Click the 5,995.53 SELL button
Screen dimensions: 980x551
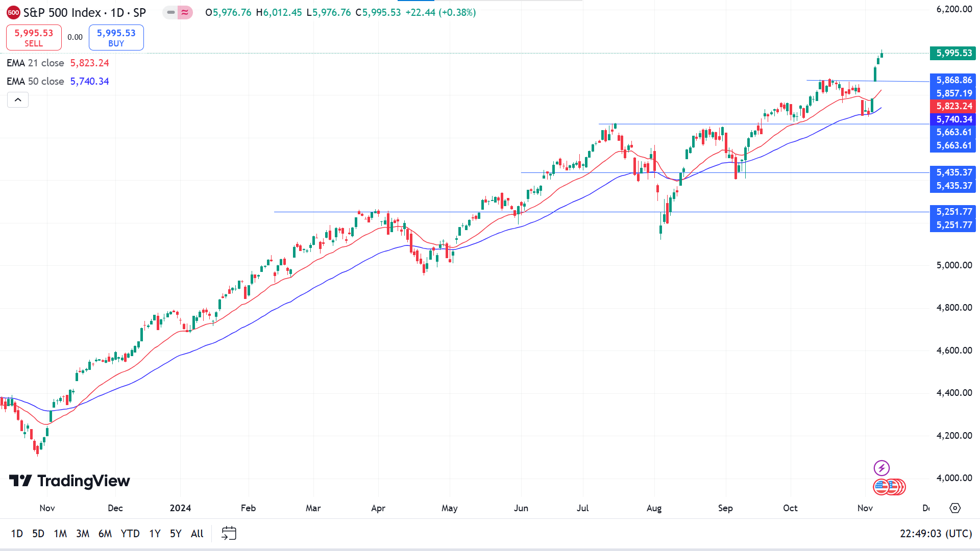pyautogui.click(x=34, y=38)
